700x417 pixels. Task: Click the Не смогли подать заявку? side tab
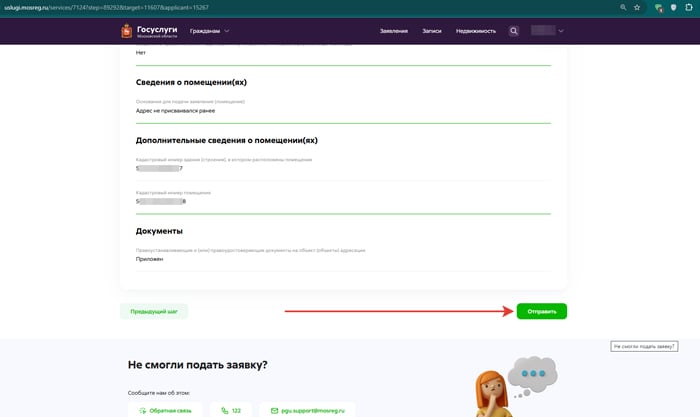(644, 346)
